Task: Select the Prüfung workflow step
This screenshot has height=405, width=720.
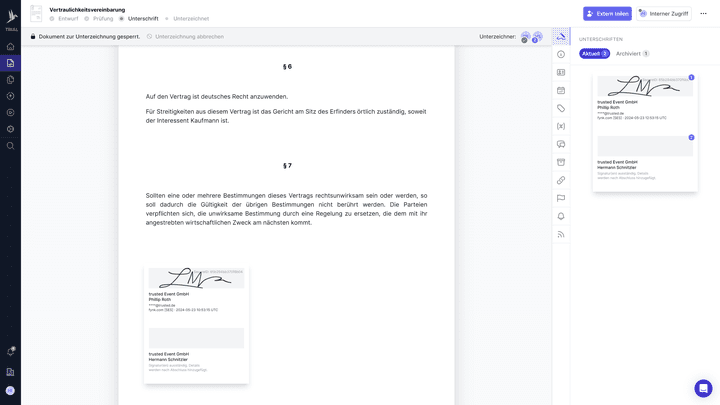Action: tap(103, 19)
